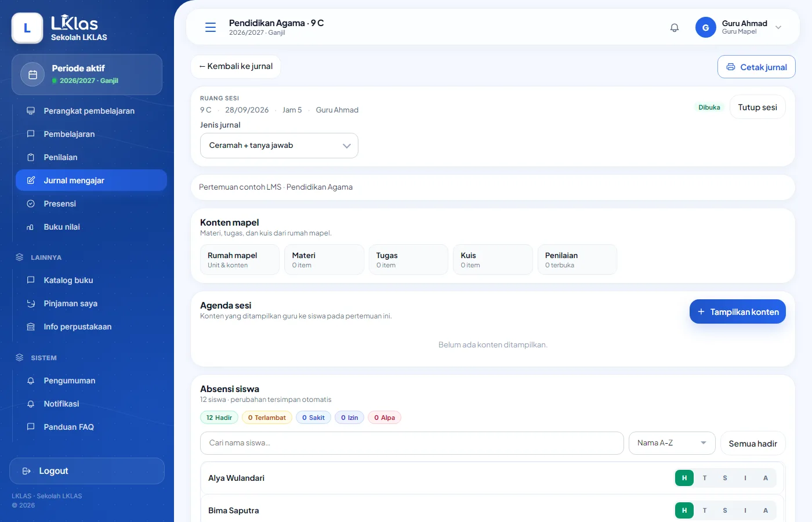This screenshot has height=522, width=812.
Task: Click the 12 Hadir status chip
Action: (219, 418)
